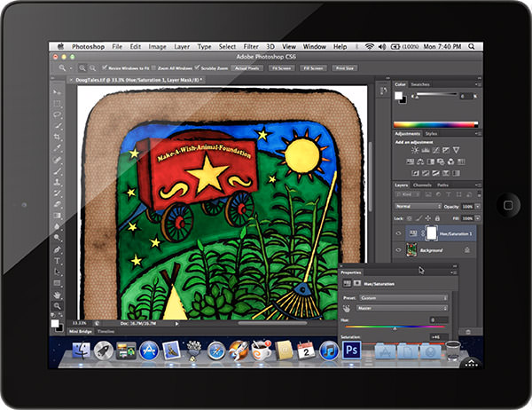Select the Rectangle shape tool

tap(57, 283)
